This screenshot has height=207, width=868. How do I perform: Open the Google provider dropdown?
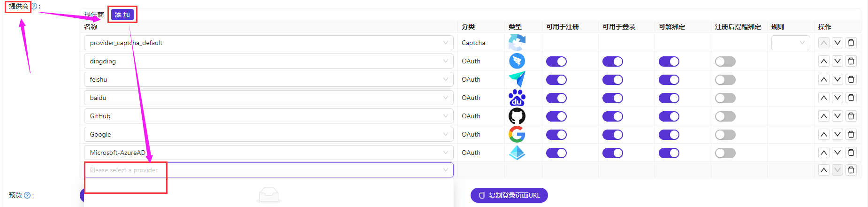tap(269, 134)
